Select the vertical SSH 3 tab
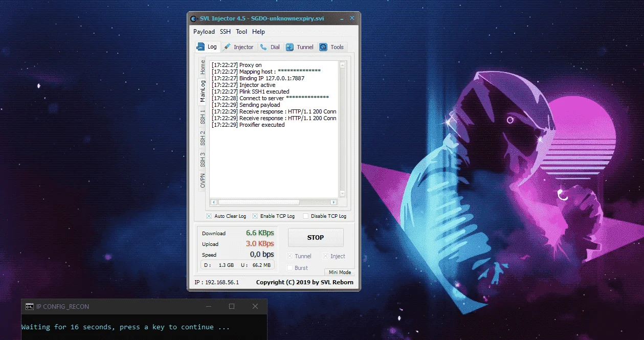 [203, 160]
